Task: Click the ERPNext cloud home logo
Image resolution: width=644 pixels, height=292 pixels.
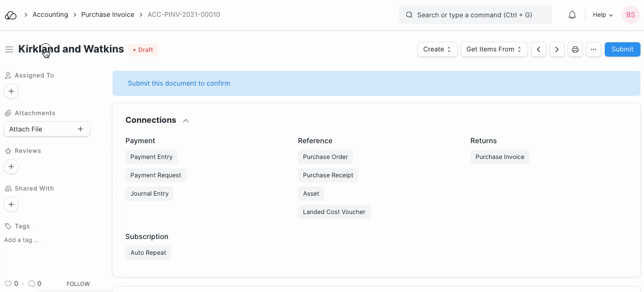Action: pyautogui.click(x=11, y=15)
